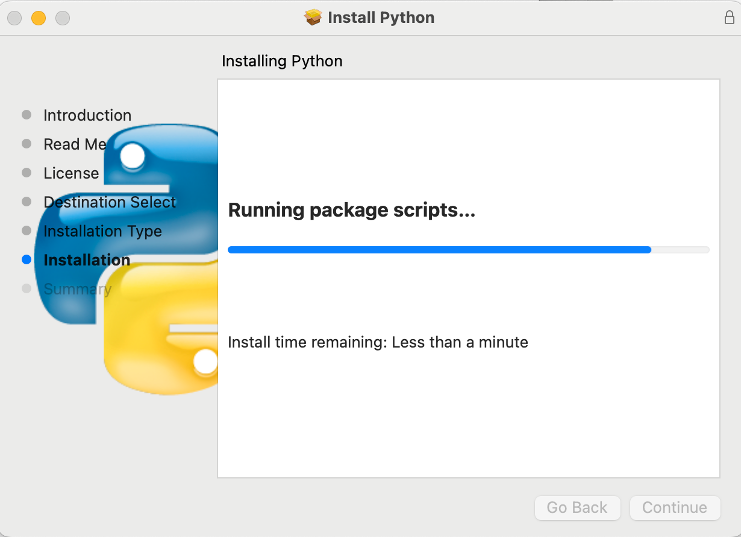Click the Go Back button
This screenshot has width=742, height=538.
[x=577, y=507]
